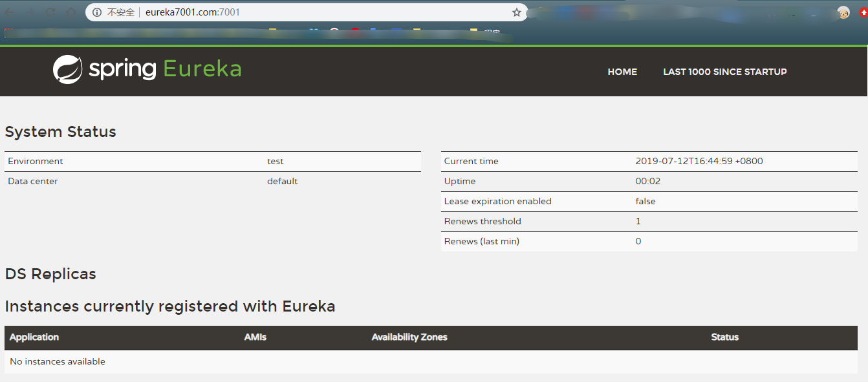
Task: Click the DS Replicas heading
Action: [50, 274]
